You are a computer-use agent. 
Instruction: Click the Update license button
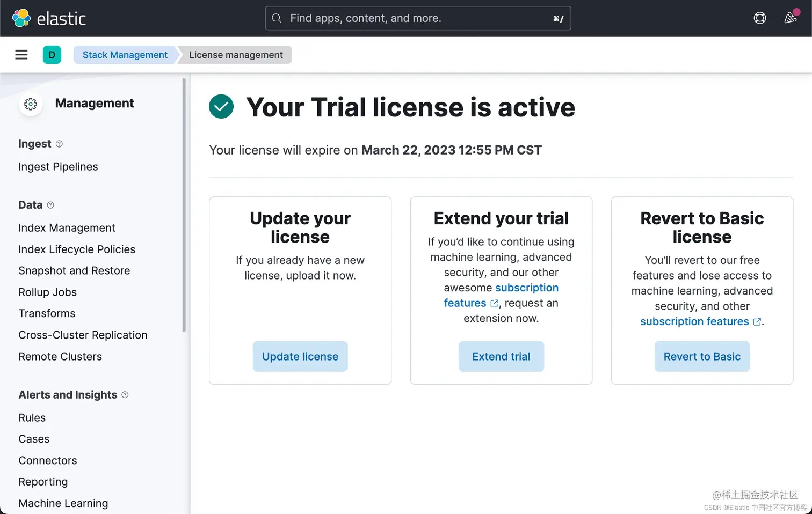pos(300,356)
